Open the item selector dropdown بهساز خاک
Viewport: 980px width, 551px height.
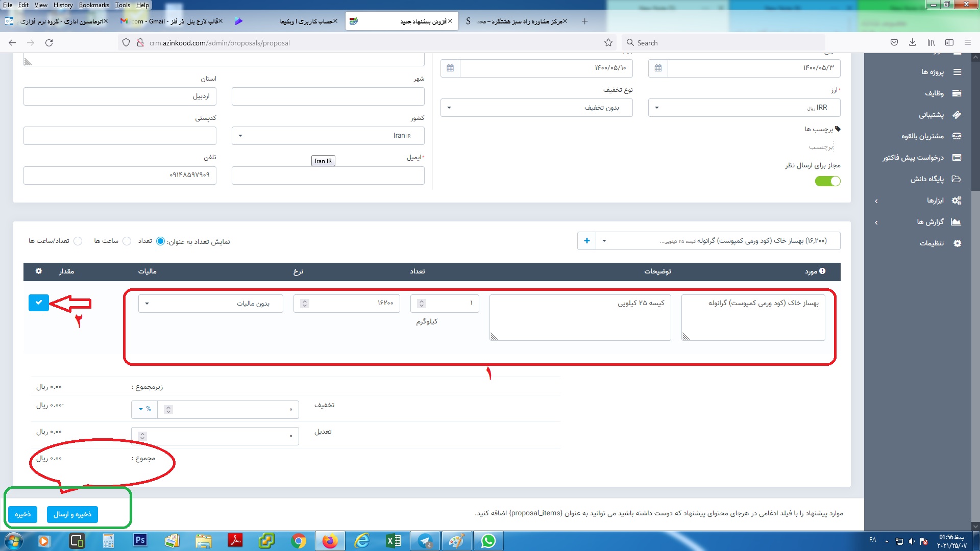718,241
